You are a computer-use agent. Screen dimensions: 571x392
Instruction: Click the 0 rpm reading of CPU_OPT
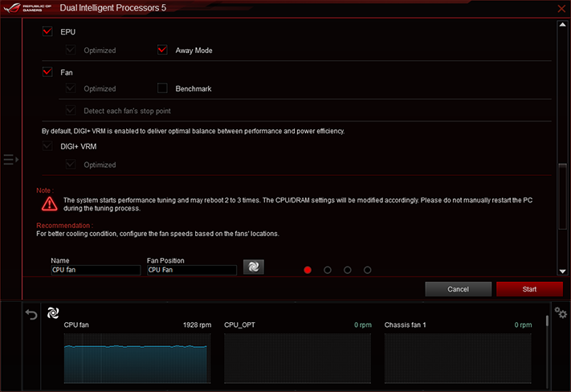363,325
